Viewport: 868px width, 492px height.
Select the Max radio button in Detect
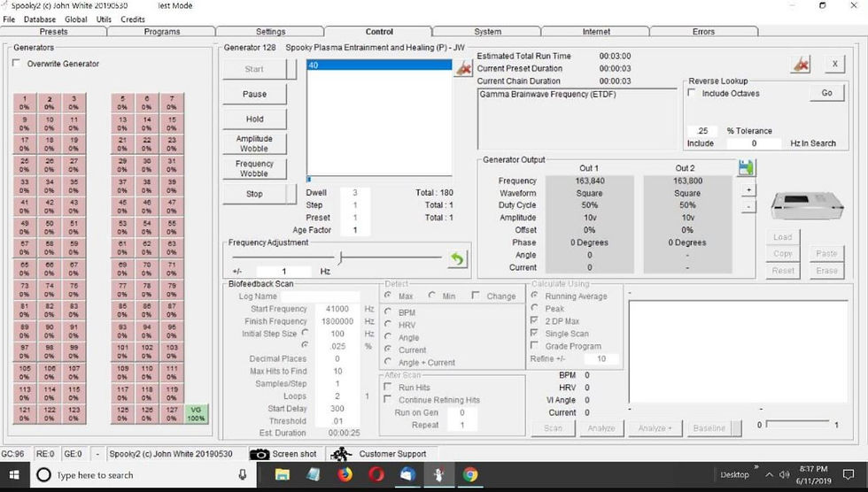388,296
